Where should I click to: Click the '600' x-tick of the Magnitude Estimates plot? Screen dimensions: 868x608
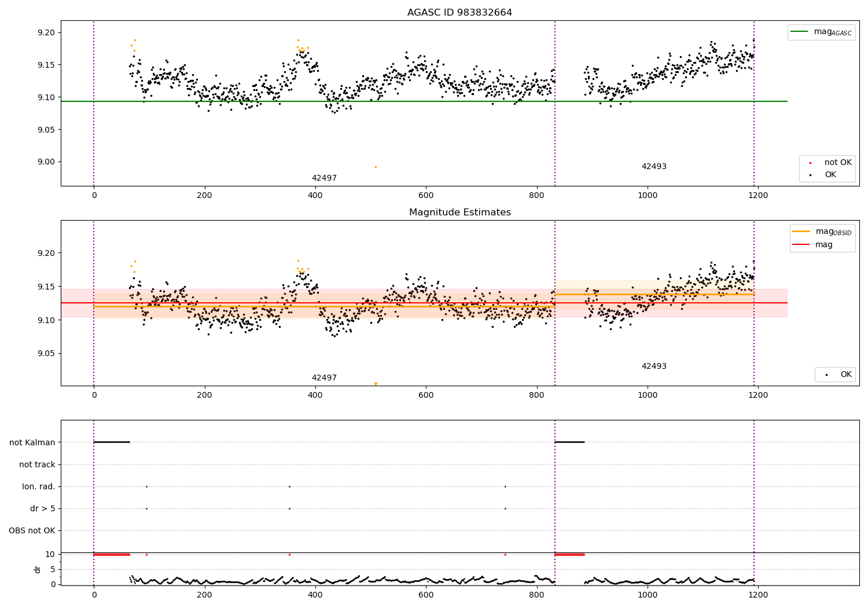coord(426,395)
